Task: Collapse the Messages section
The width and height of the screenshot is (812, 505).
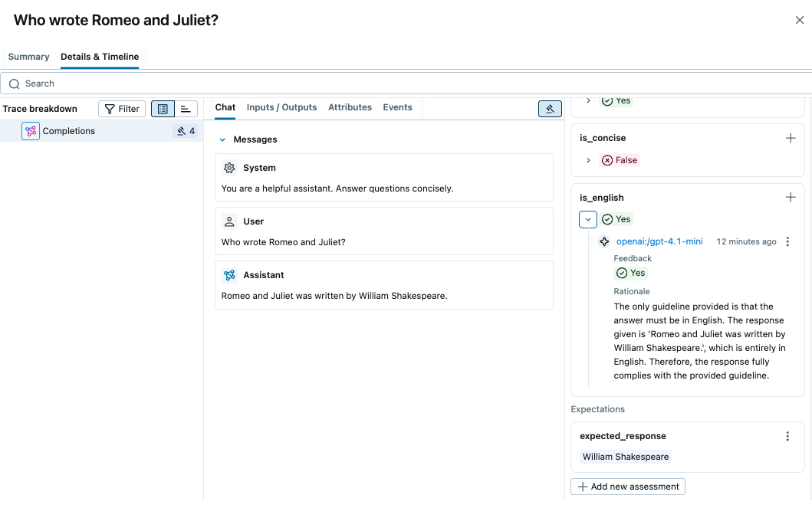Action: click(222, 140)
